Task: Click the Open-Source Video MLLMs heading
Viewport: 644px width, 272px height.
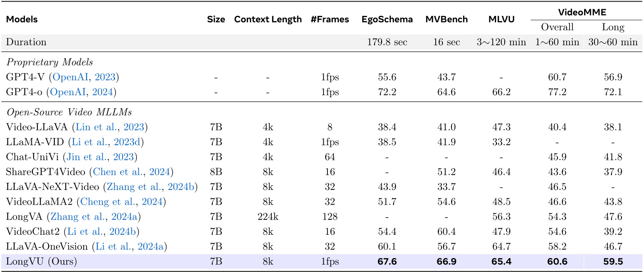Action: click(69, 112)
